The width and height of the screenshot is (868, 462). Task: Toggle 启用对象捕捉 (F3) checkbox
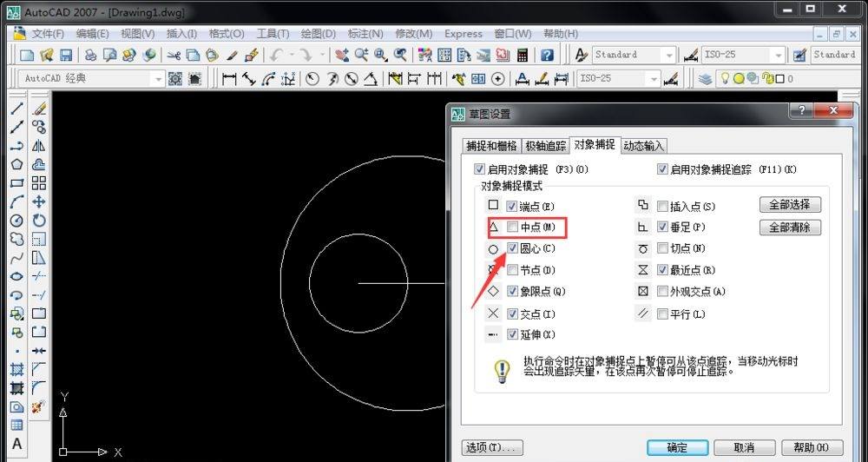coord(479,169)
